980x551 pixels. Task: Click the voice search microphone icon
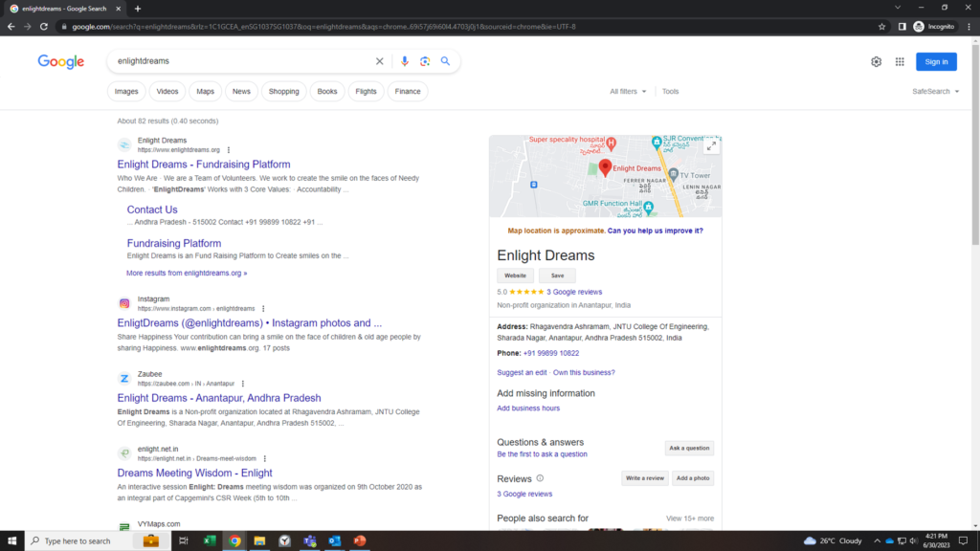[405, 61]
